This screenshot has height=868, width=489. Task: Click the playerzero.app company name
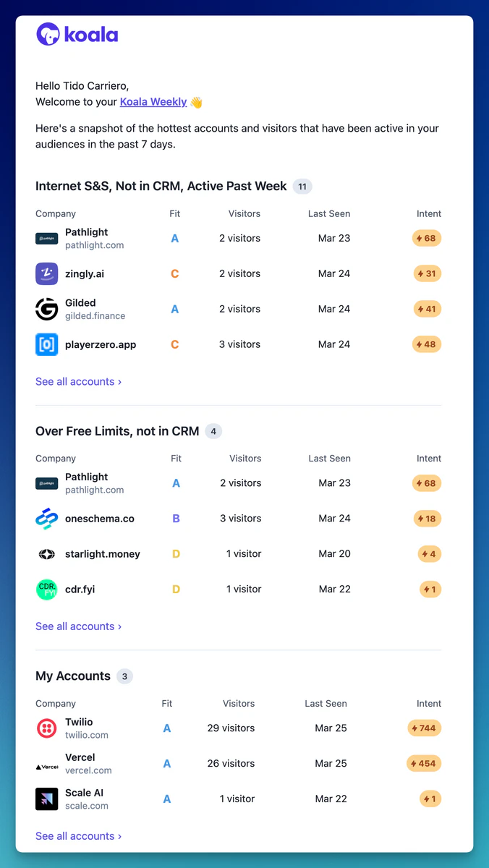point(101,344)
